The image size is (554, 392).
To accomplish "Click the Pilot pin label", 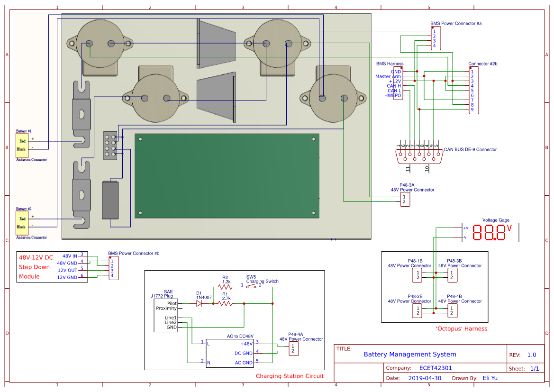I will [x=172, y=304].
